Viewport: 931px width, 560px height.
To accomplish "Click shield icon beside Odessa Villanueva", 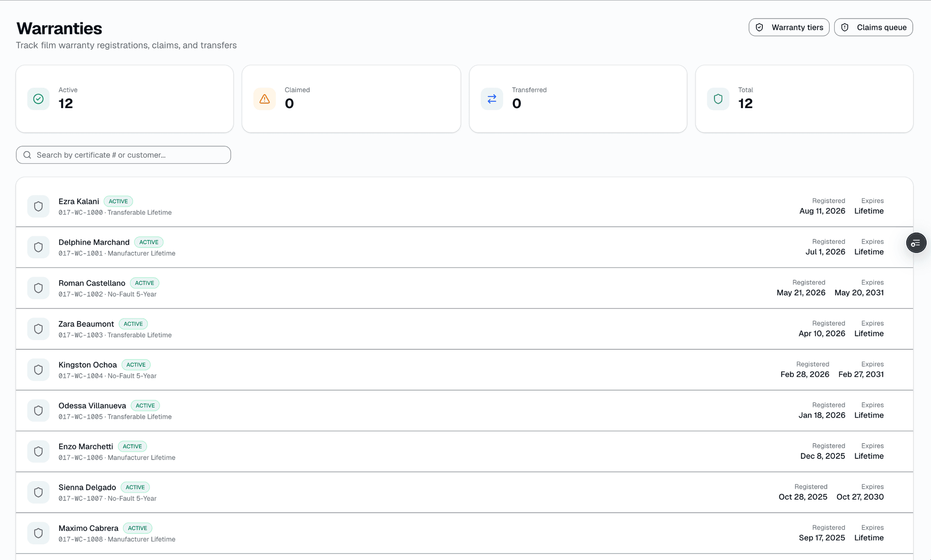I will [x=39, y=410].
